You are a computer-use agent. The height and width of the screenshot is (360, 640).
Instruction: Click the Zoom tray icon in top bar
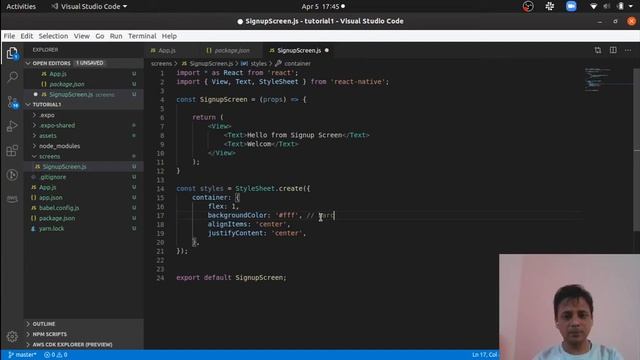pos(571,7)
